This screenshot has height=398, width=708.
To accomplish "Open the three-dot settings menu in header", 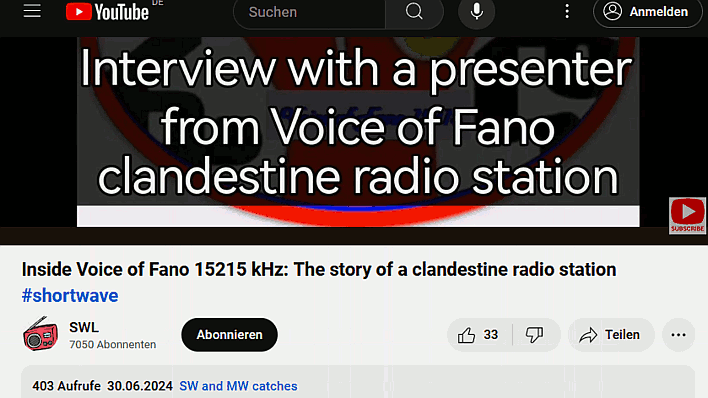I will [567, 12].
